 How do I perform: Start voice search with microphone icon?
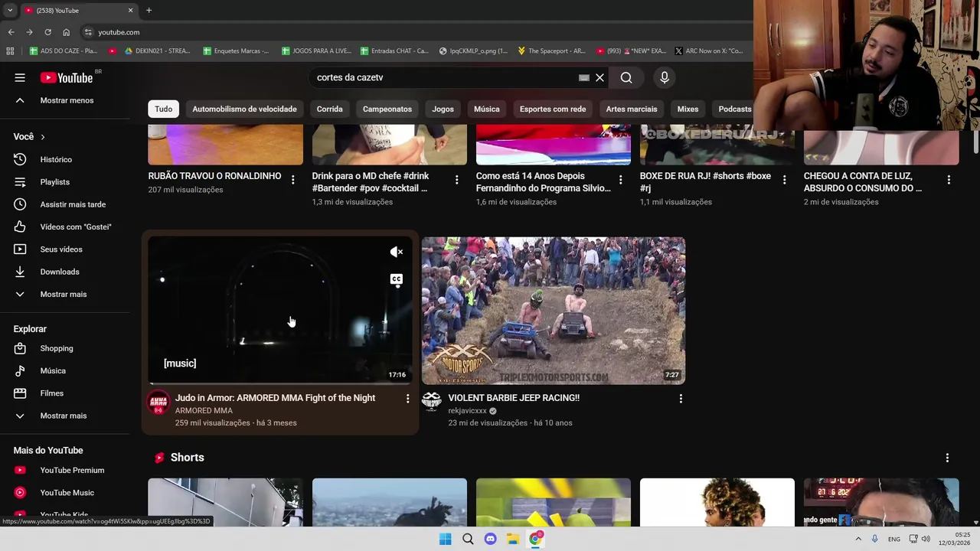665,77
